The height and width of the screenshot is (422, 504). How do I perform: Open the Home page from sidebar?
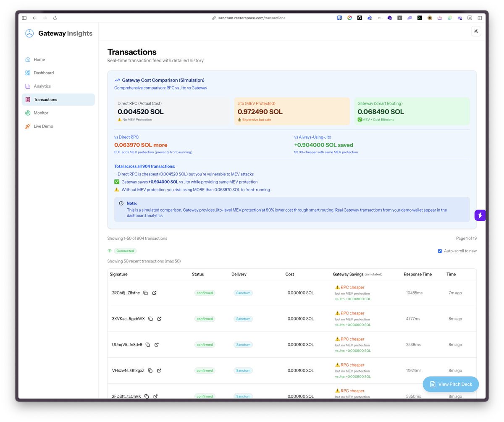point(58,60)
